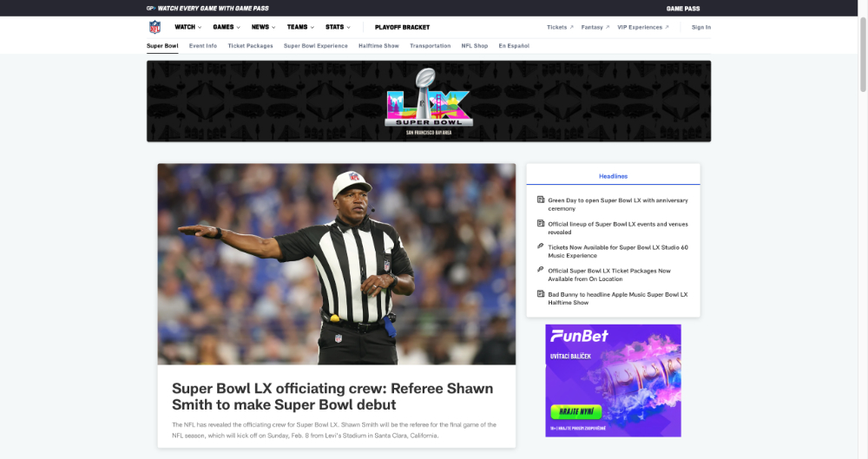
Task: Expand the GAMES dropdown menu
Action: pyautogui.click(x=227, y=27)
